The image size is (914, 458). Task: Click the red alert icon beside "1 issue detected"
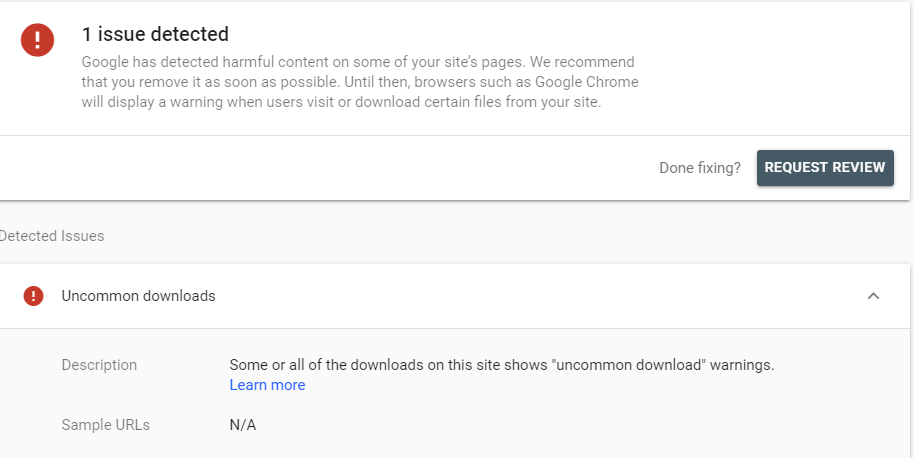click(x=38, y=40)
